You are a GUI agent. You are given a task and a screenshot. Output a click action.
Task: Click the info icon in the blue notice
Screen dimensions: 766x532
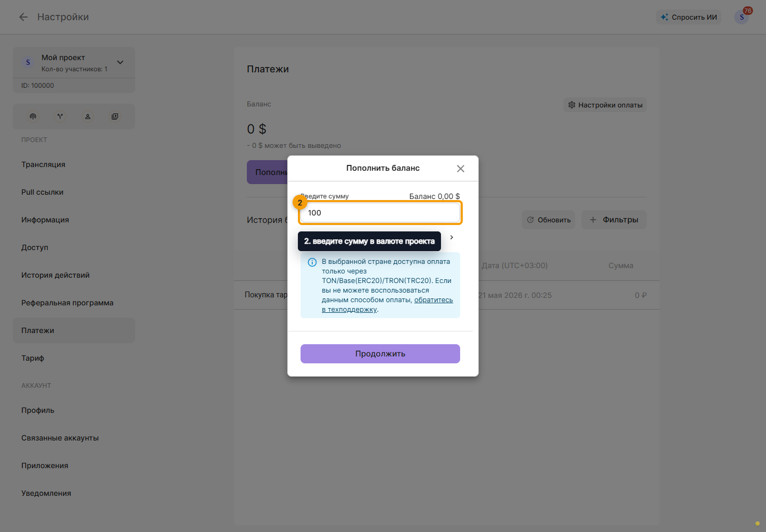[312, 262]
